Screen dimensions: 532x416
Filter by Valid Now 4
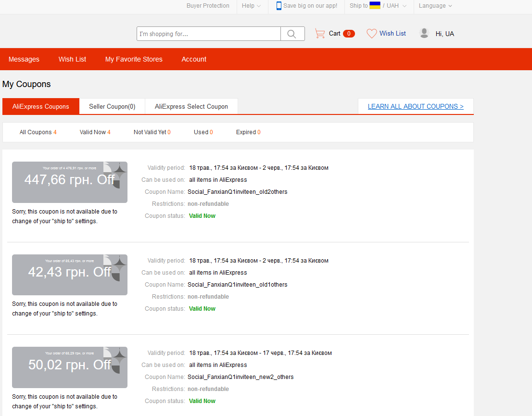(x=95, y=132)
